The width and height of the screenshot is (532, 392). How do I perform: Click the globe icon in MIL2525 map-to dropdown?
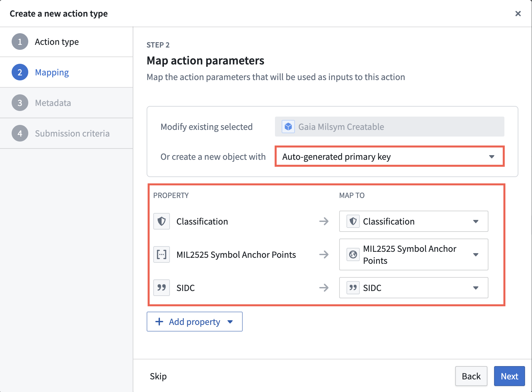pos(353,254)
